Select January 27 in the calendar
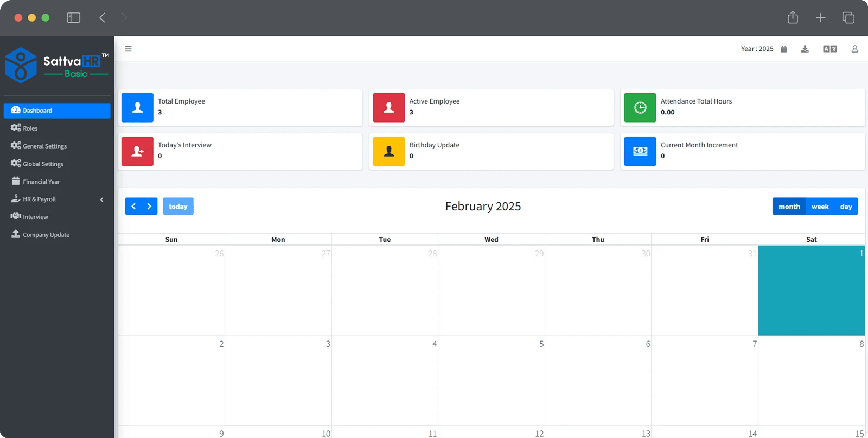 [278, 291]
